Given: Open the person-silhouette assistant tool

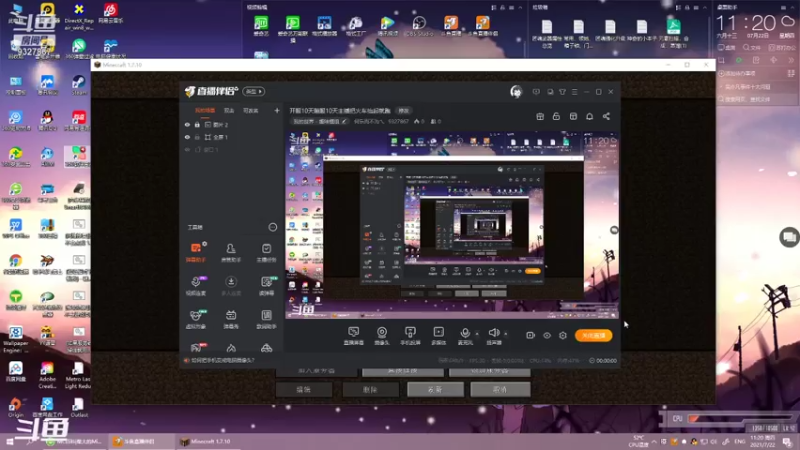Looking at the screenshot, I should coord(231,252).
